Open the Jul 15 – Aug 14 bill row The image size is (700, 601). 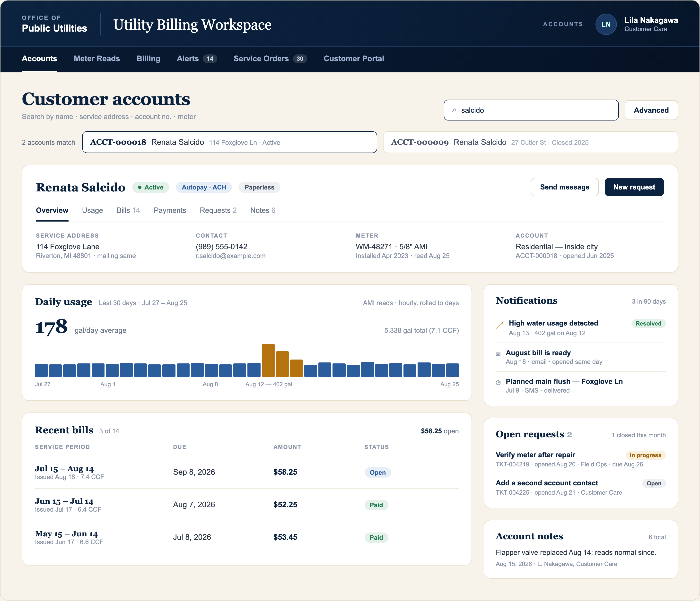247,472
